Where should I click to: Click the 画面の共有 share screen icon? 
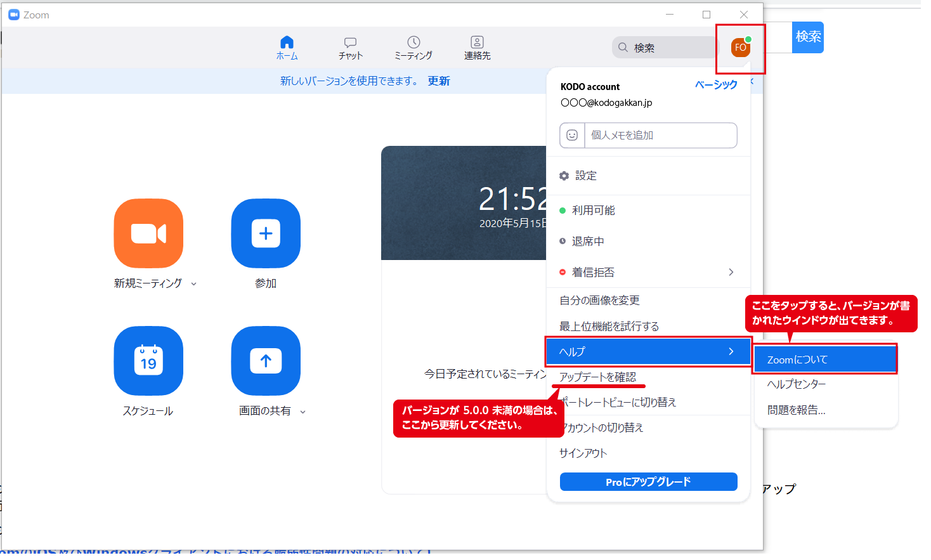pyautogui.click(x=266, y=361)
